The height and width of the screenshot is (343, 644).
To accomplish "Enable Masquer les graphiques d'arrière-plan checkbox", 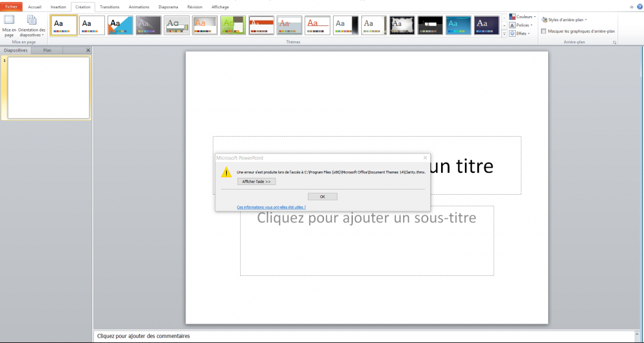I will point(544,31).
